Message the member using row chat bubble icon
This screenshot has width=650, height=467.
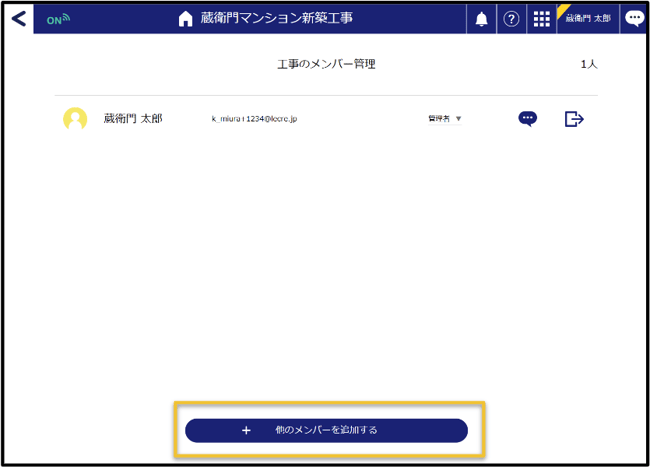coord(527,119)
